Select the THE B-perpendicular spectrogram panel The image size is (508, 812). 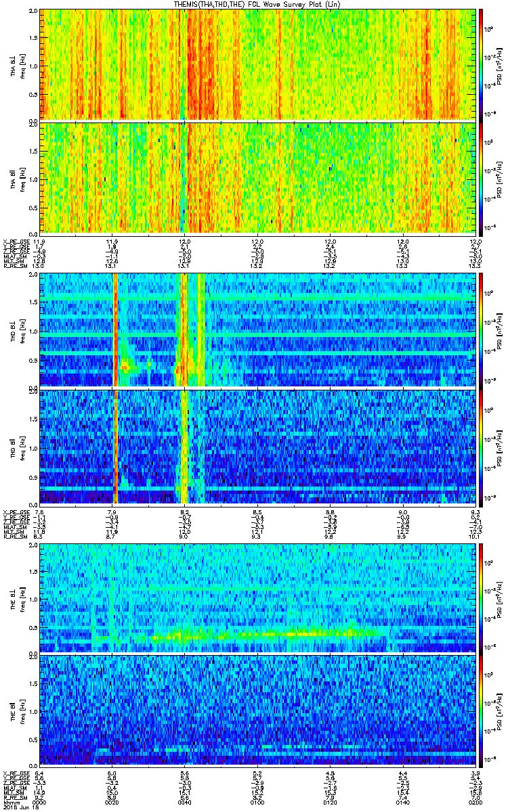(257, 597)
